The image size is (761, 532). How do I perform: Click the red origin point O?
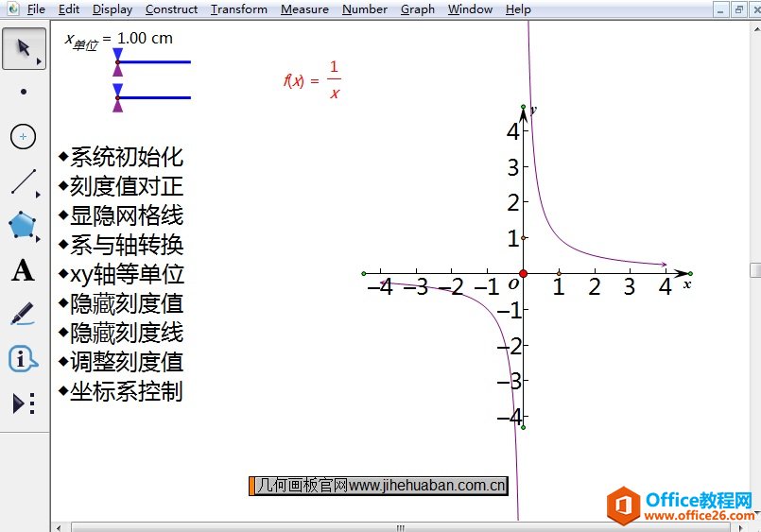(523, 273)
